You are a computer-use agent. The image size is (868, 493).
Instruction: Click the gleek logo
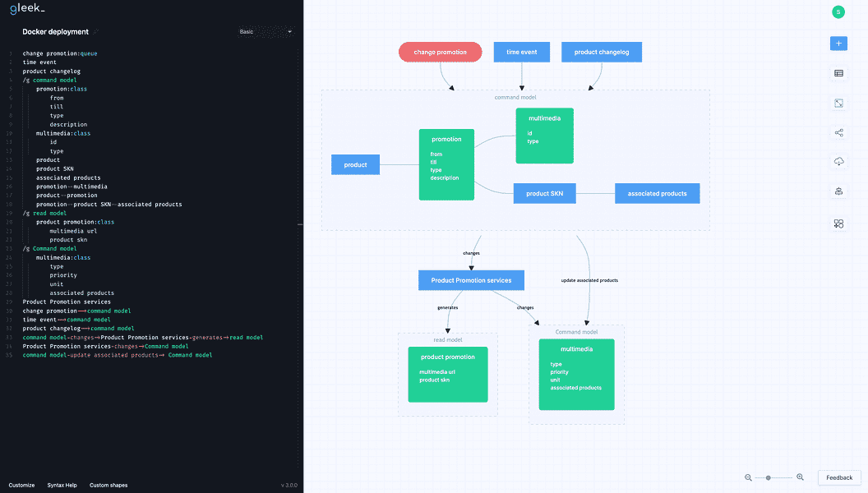[27, 7]
